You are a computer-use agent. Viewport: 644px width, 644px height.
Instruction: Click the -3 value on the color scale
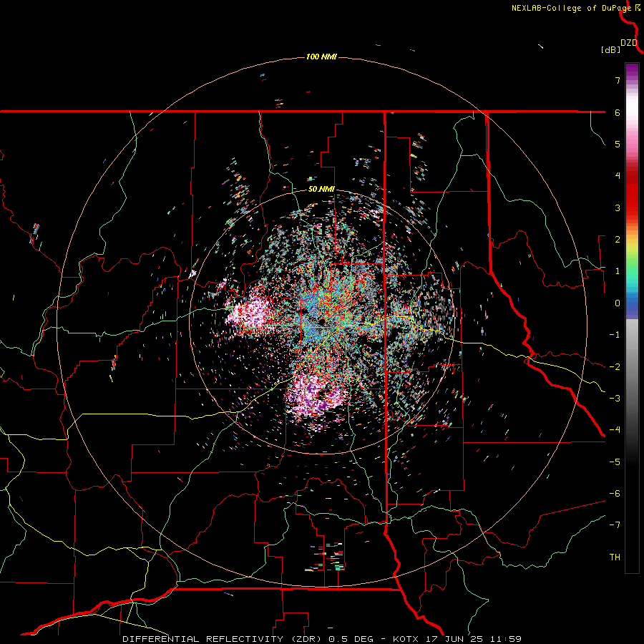(x=615, y=399)
